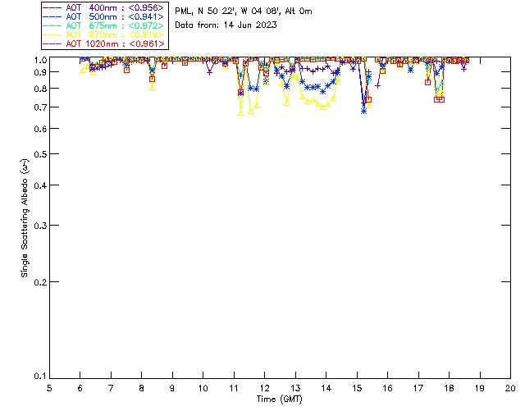Click the x-axis label 16
Viewport: 525px width, 420px height.
point(387,388)
